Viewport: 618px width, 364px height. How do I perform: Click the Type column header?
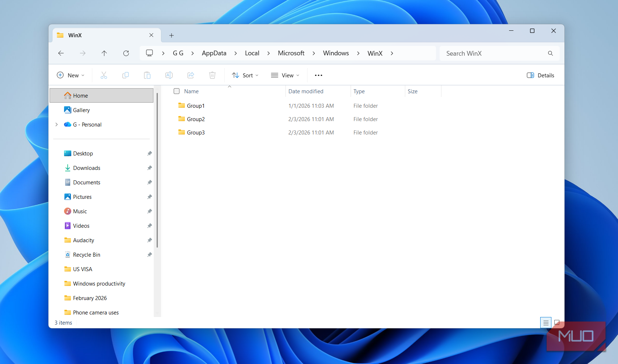pos(378,91)
